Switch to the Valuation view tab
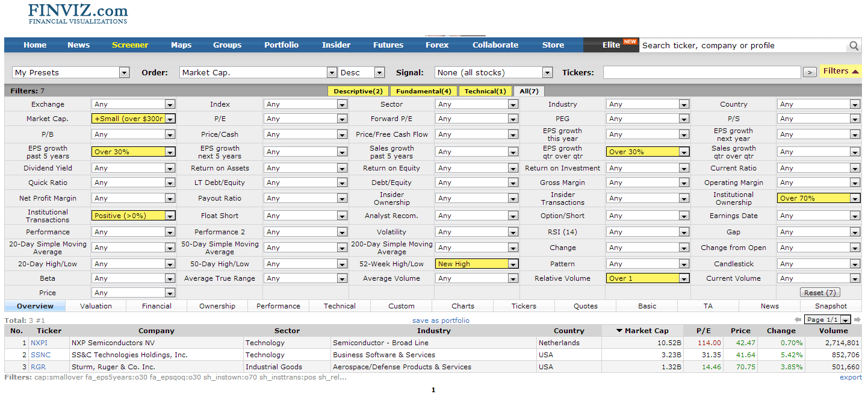The width and height of the screenshot is (868, 397). 96,306
